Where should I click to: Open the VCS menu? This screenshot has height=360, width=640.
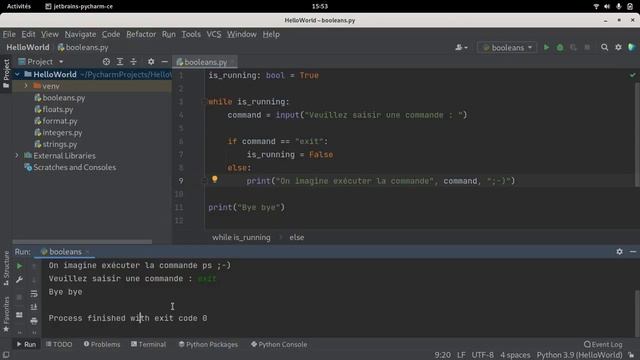tap(213, 34)
